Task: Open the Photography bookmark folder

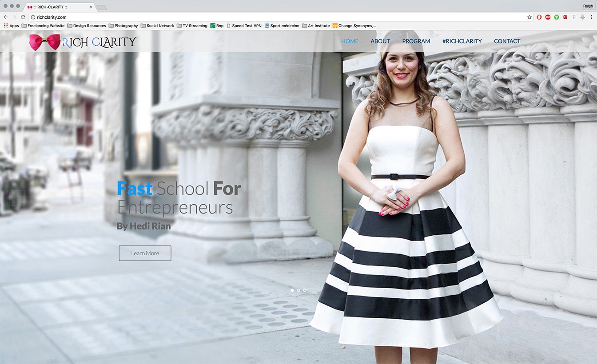Action: [x=123, y=26]
